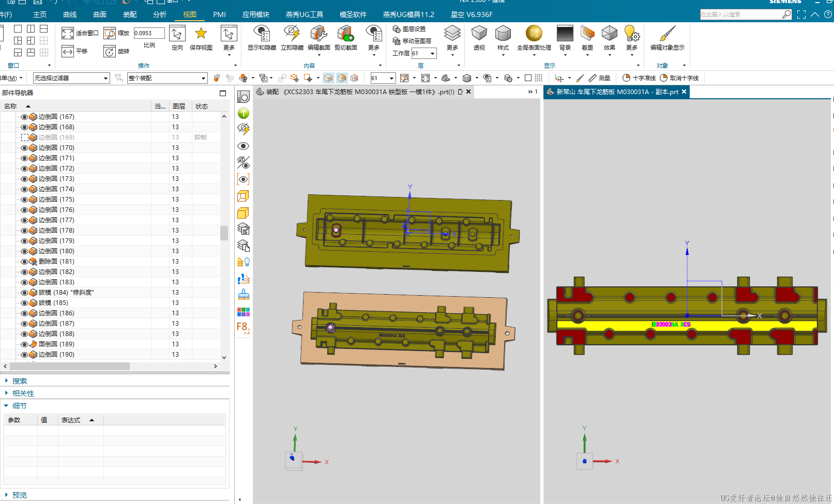Enable crosshair lines (十字准线)
The width and height of the screenshot is (834, 504).
pos(639,78)
